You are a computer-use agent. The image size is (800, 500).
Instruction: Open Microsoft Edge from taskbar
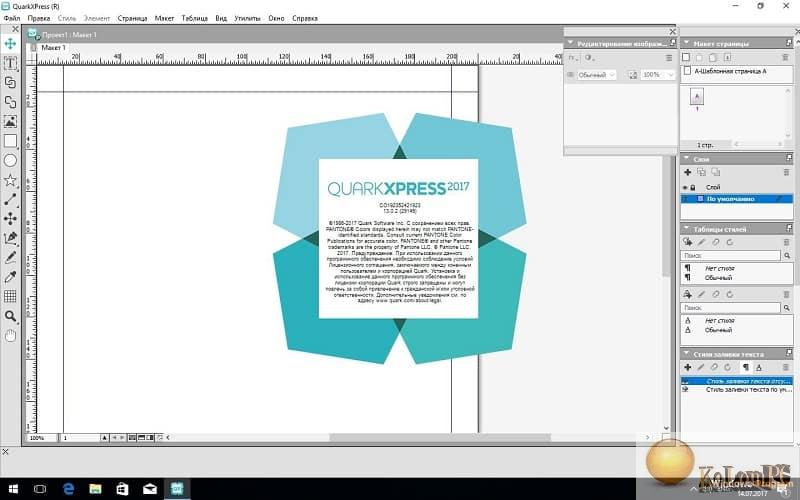[68, 489]
